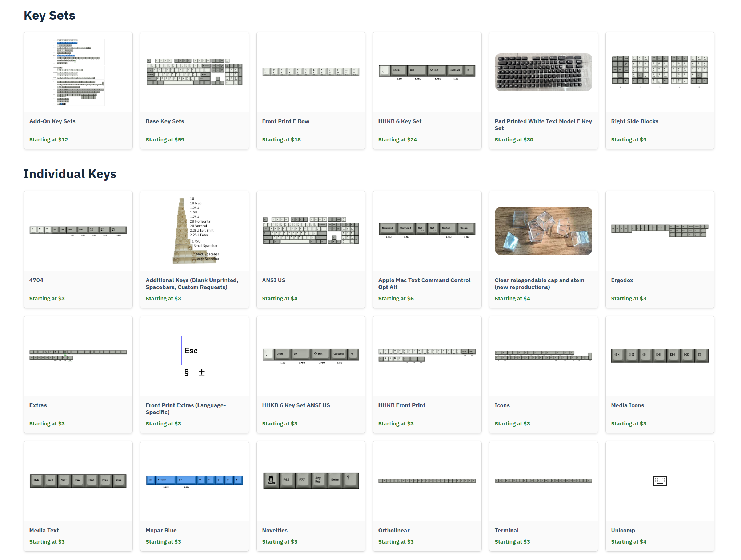The width and height of the screenshot is (741, 560).
Task: Go to the ANSI US title
Action: click(x=274, y=280)
